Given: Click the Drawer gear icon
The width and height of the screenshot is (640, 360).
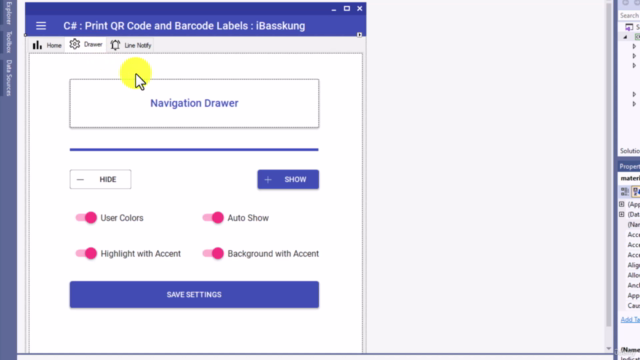Looking at the screenshot, I should click(75, 44).
